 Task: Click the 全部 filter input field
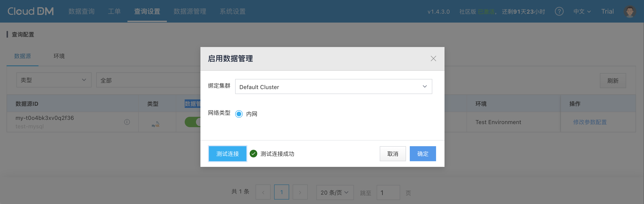[149, 80]
